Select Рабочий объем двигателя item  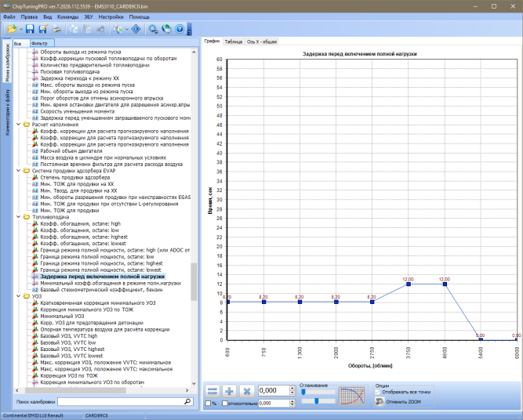[71, 151]
